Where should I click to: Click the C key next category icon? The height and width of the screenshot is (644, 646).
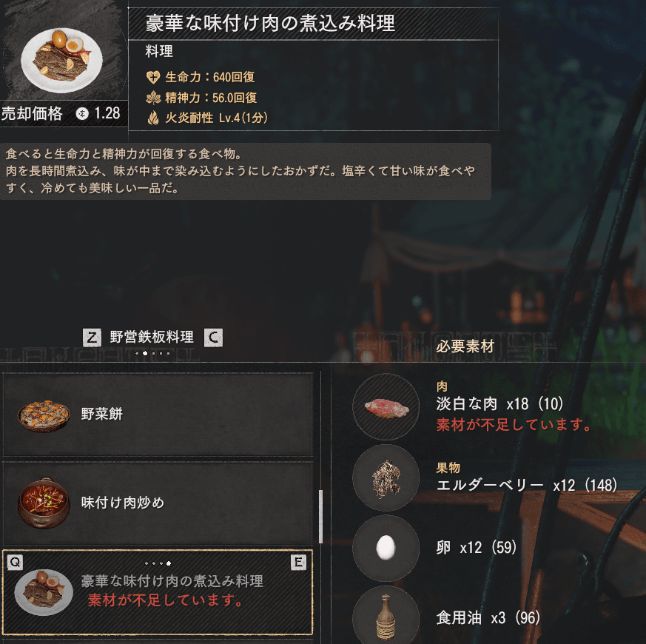pyautogui.click(x=213, y=338)
